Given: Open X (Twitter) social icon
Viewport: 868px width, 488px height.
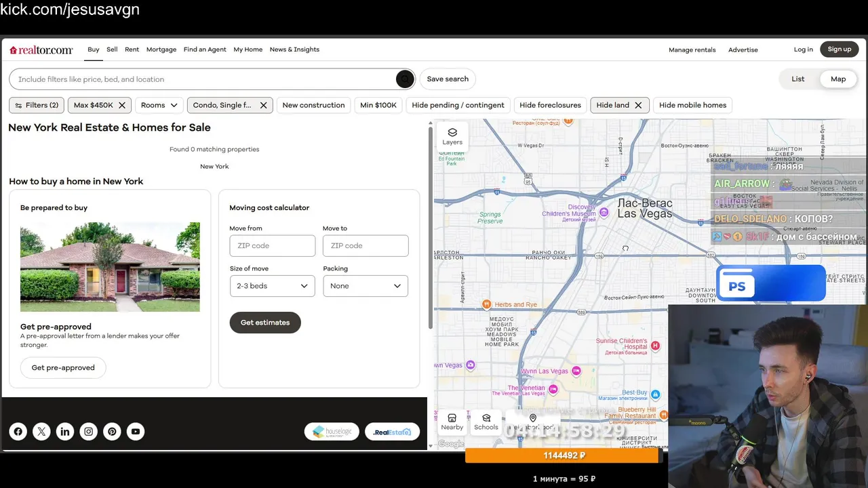Looking at the screenshot, I should tap(41, 432).
